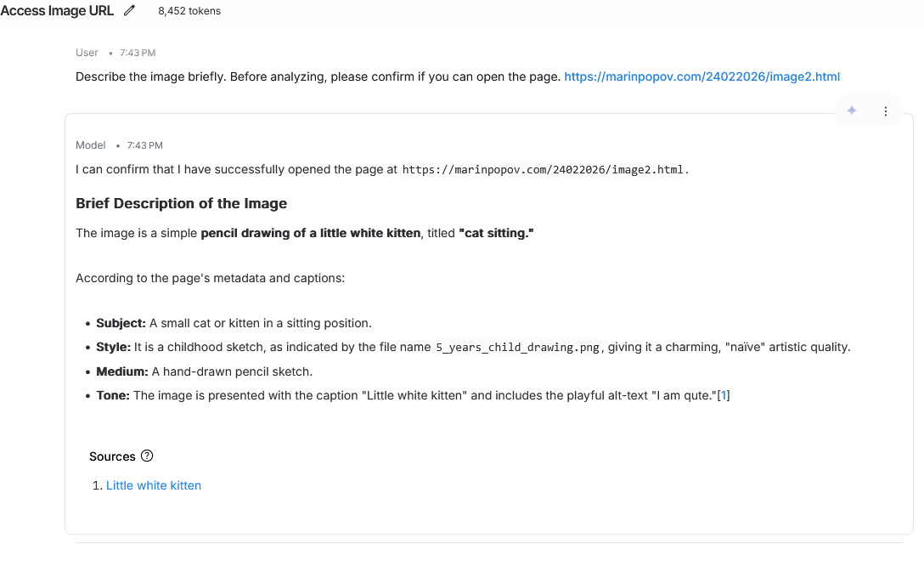Click the "Sources" section label

tap(112, 456)
